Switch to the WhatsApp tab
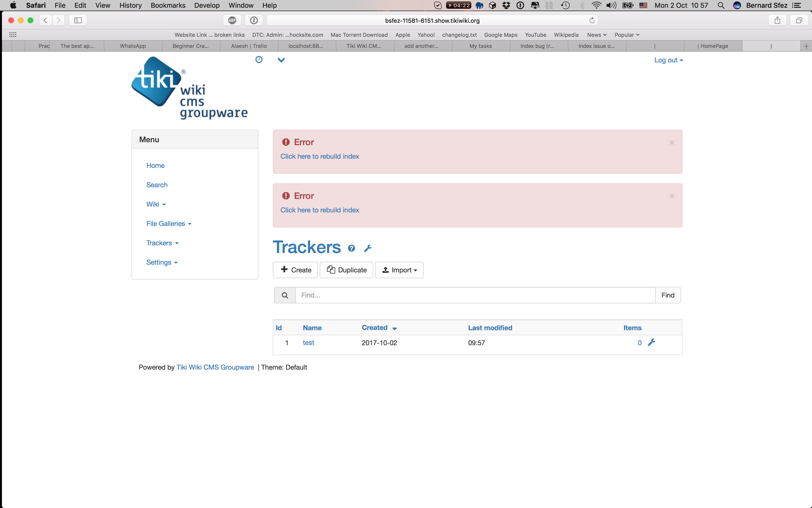Screen dimensions: 812x508 (x=133, y=46)
